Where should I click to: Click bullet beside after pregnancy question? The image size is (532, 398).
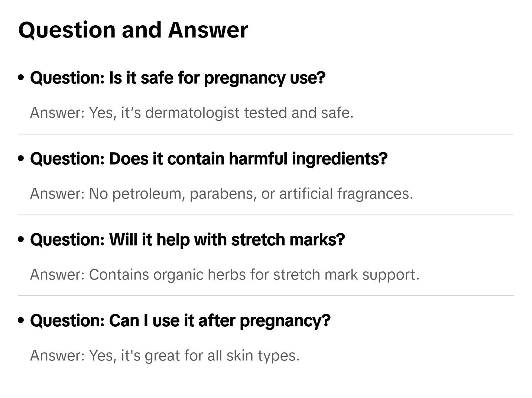21,320
